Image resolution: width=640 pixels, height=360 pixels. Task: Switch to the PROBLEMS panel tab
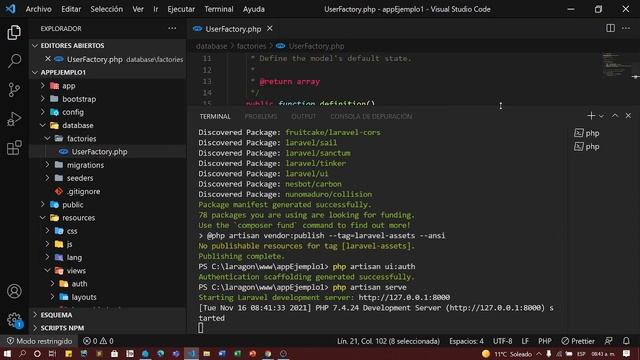point(261,116)
